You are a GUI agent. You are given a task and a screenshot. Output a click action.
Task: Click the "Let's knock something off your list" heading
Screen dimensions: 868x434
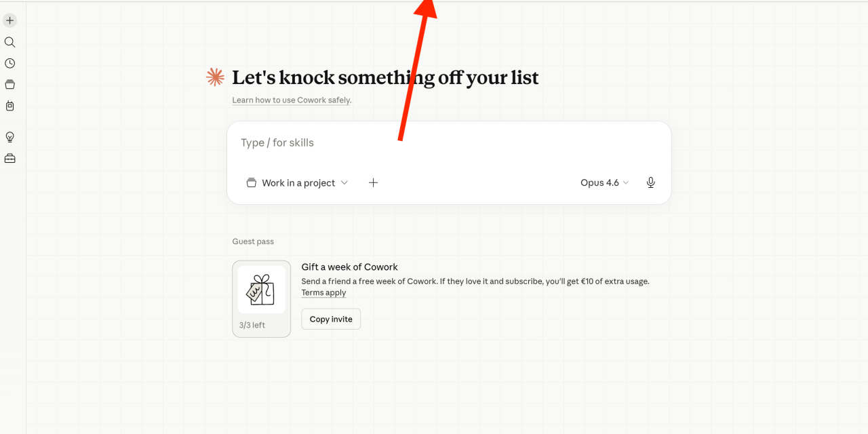[x=385, y=78]
